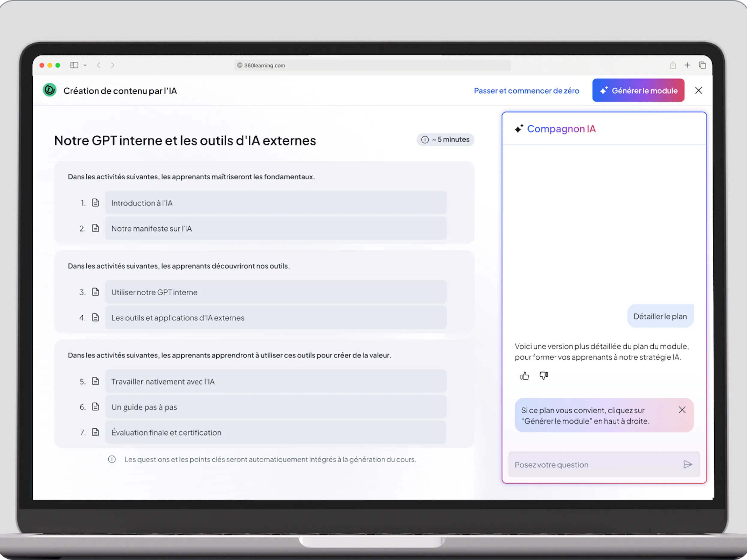747x560 pixels.
Task: Select the Introduction à l'IA activity
Action: [276, 203]
